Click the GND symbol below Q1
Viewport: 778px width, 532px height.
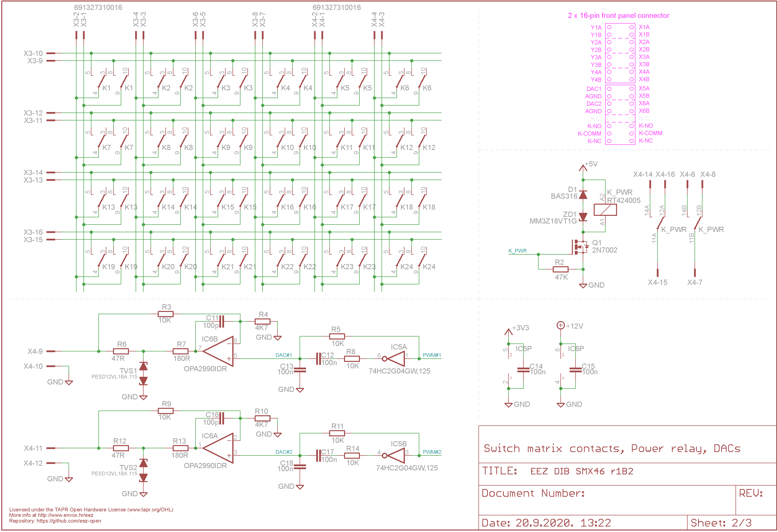[583, 285]
